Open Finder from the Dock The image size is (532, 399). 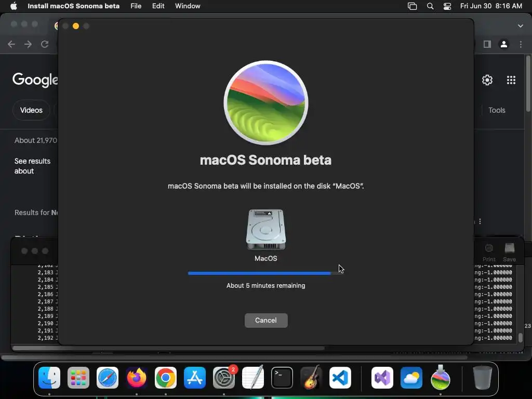pyautogui.click(x=49, y=378)
